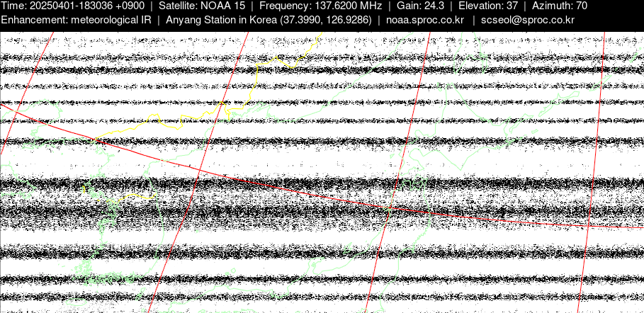Click the yellow border line at top center
644x313 pixels.
pos(283,64)
